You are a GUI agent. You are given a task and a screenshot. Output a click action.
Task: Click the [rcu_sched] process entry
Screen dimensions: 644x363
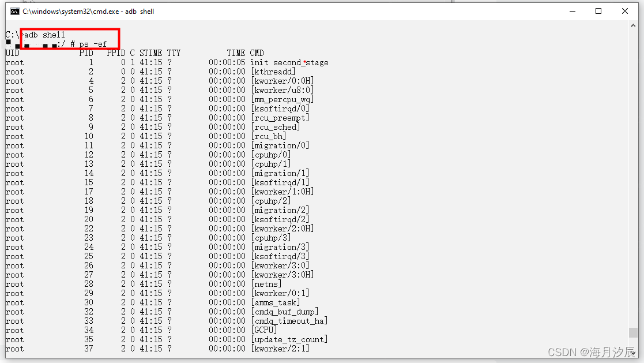point(274,126)
